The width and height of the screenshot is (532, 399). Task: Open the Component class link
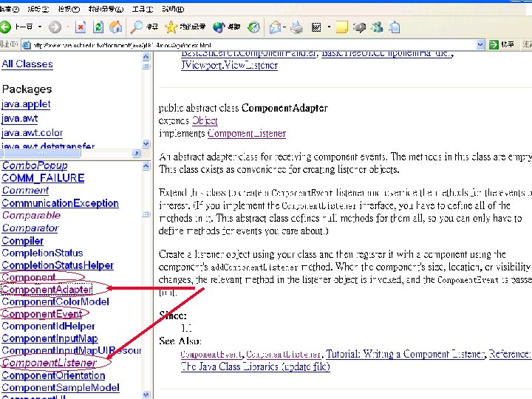point(29,278)
